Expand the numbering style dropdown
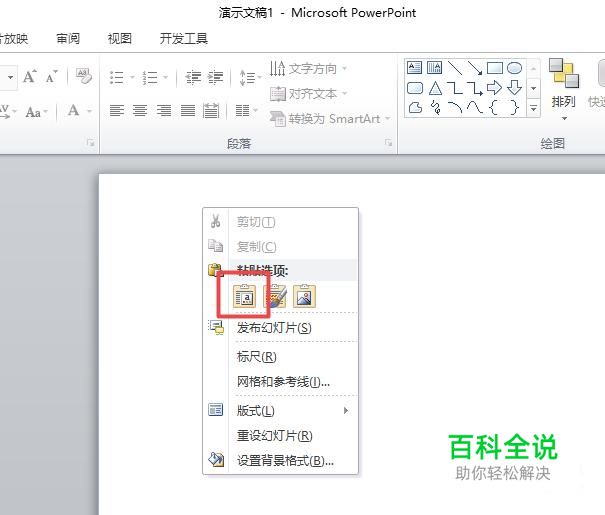The height and width of the screenshot is (515, 605). [166, 78]
